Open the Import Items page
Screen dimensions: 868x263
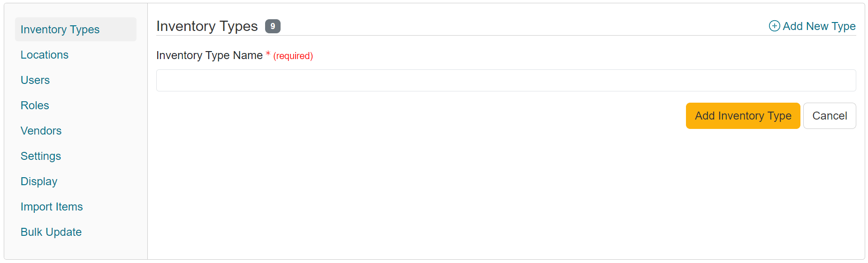(52, 207)
